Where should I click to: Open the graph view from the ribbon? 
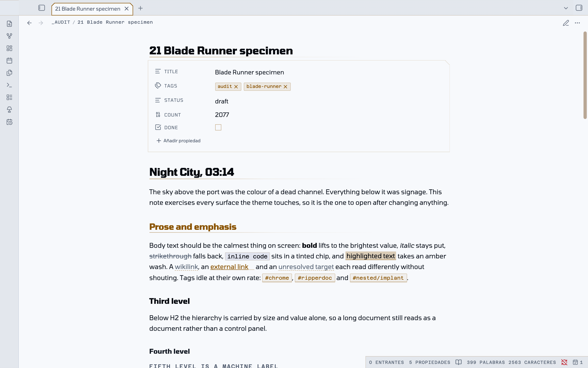point(9,36)
